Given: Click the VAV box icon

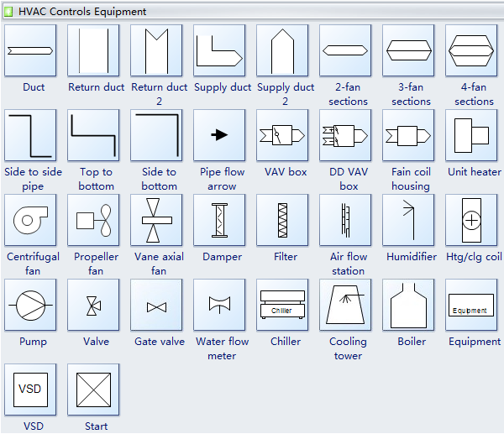Looking at the screenshot, I should click(x=282, y=135).
